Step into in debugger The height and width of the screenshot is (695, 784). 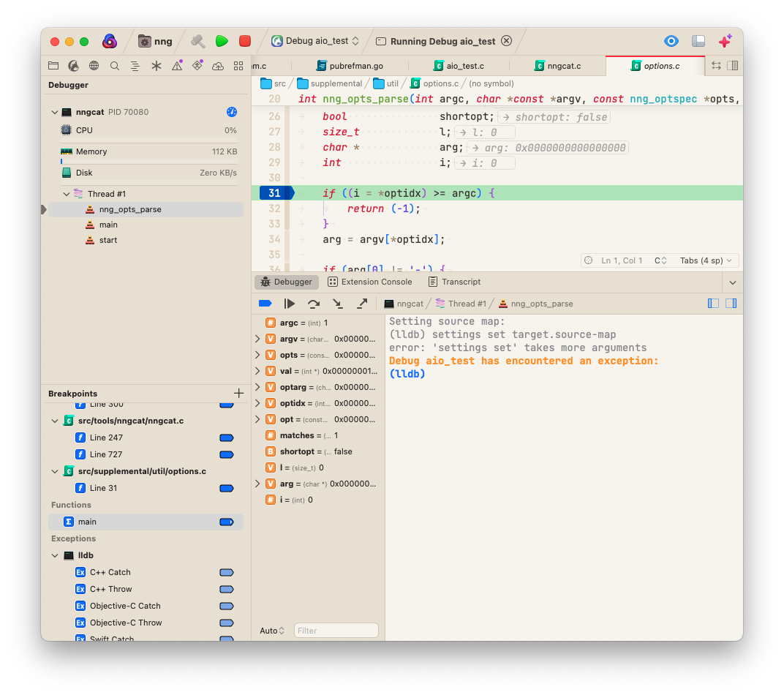338,304
